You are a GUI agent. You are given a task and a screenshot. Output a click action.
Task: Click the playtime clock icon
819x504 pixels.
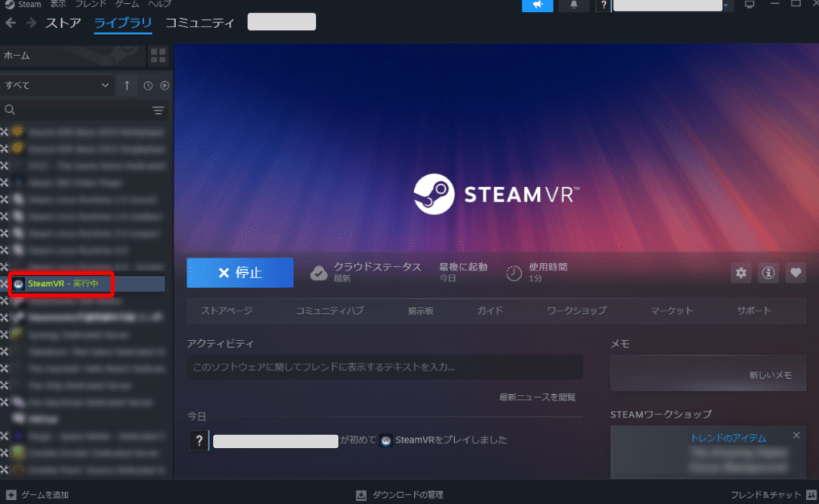pos(514,273)
